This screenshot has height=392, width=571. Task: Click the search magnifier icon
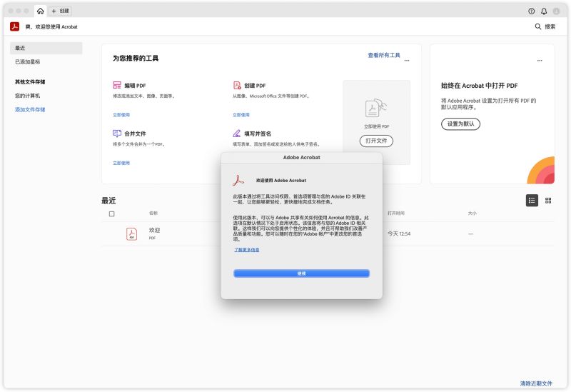coord(538,26)
